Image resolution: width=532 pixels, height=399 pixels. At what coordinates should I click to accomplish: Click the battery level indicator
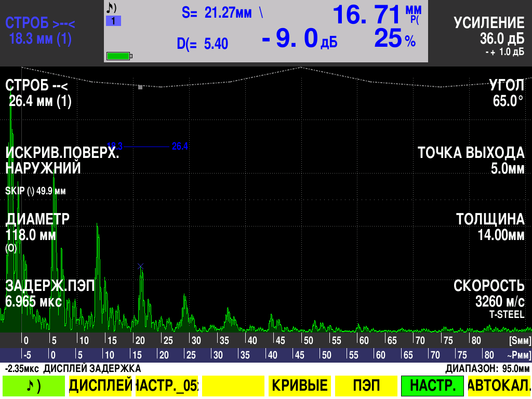[x=119, y=56]
